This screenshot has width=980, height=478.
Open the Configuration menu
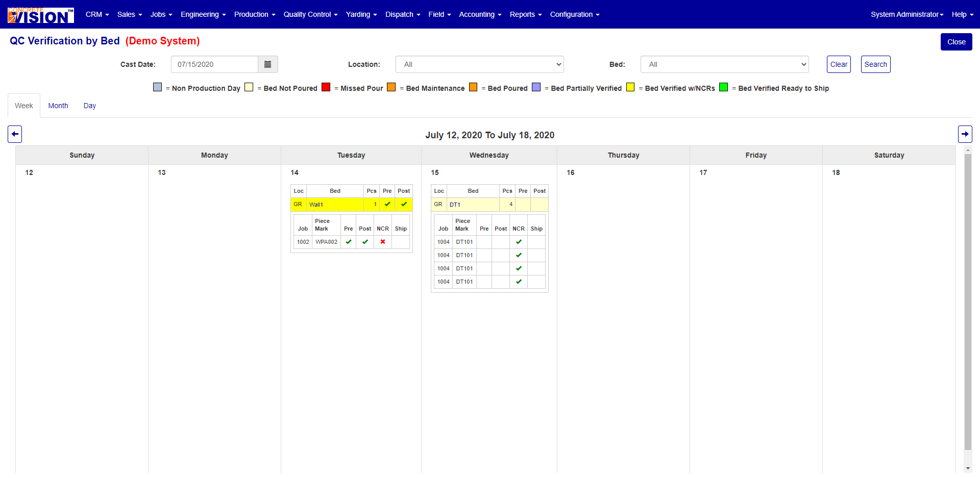click(575, 14)
